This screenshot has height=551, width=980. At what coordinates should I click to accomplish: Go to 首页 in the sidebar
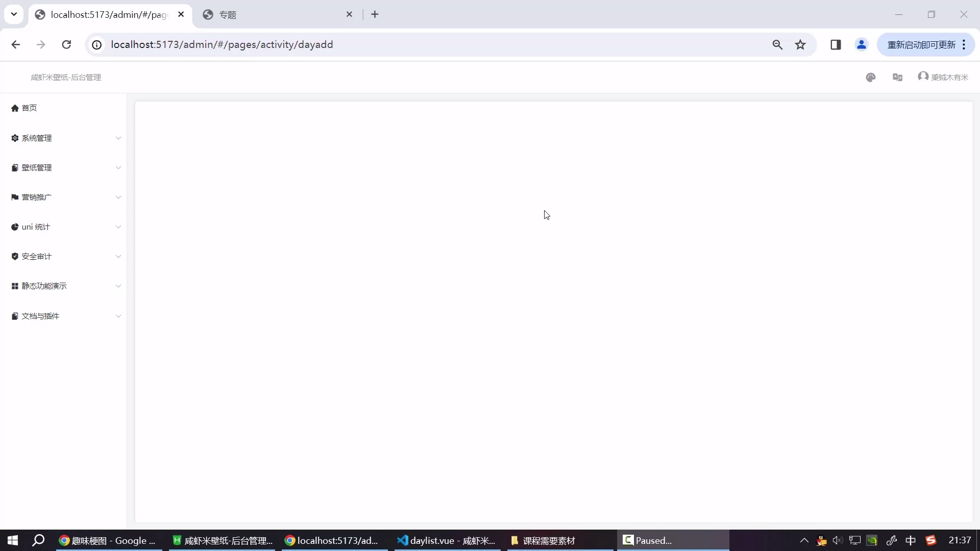(29, 108)
